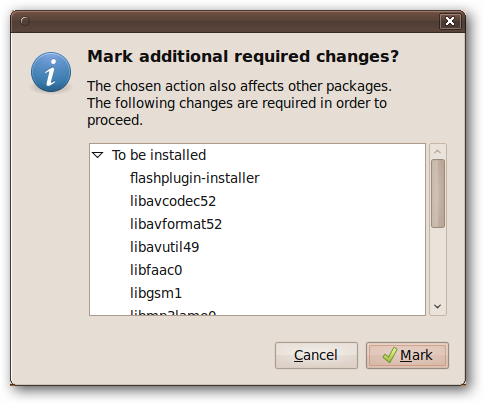Image resolution: width=484 pixels, height=404 pixels.
Task: Select the 'To be installed' group label
Action: pyautogui.click(x=159, y=155)
